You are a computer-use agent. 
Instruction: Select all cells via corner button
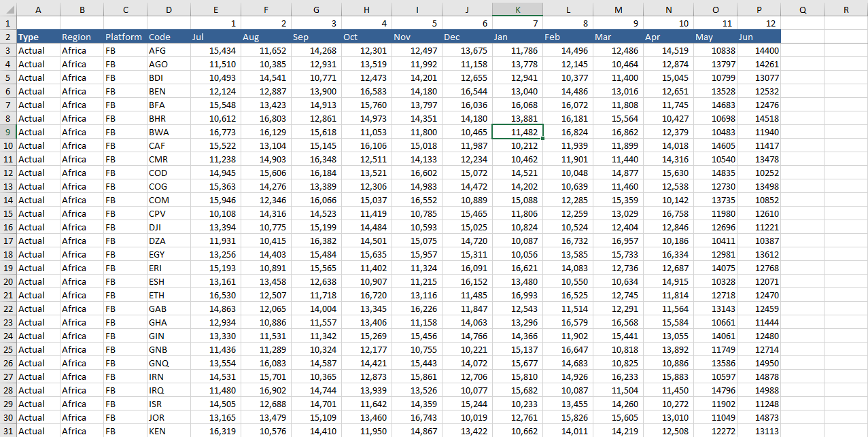click(8, 10)
